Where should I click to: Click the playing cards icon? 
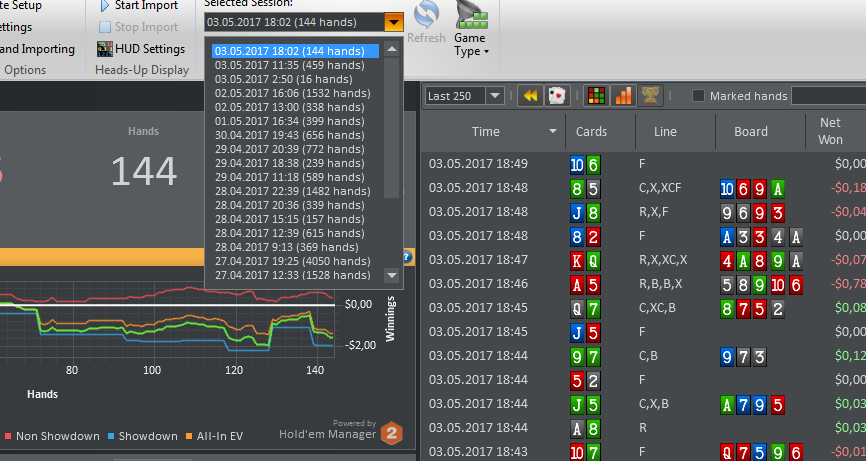click(557, 96)
